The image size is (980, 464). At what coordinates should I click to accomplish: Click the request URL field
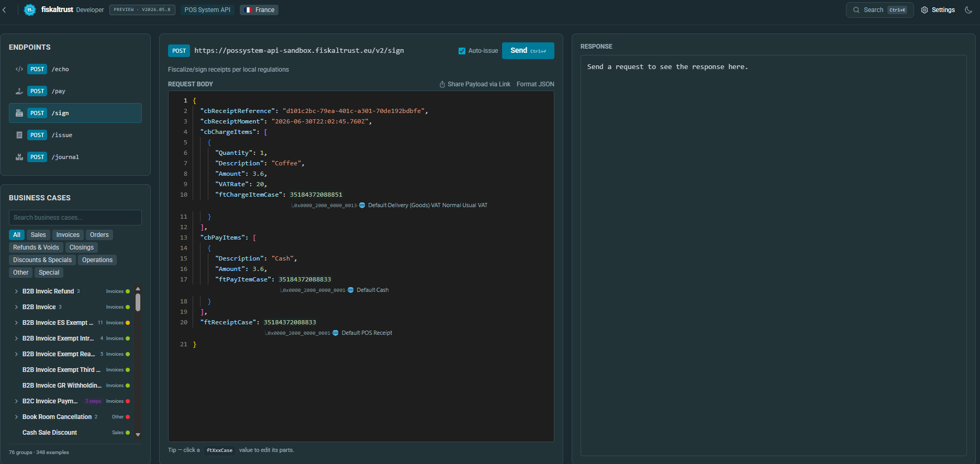(x=299, y=51)
